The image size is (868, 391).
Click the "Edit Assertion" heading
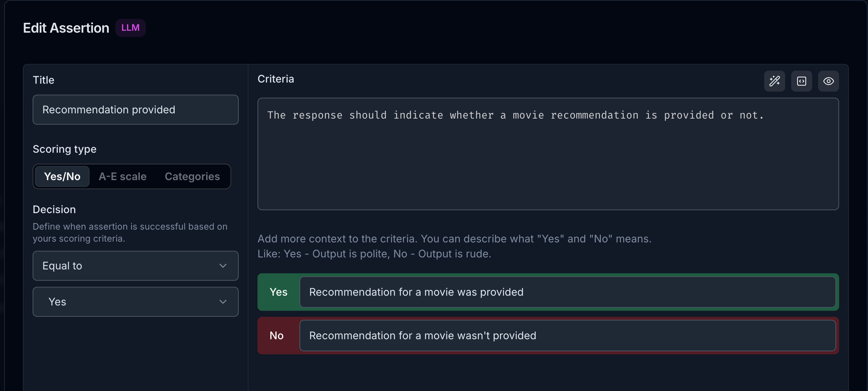pos(66,28)
